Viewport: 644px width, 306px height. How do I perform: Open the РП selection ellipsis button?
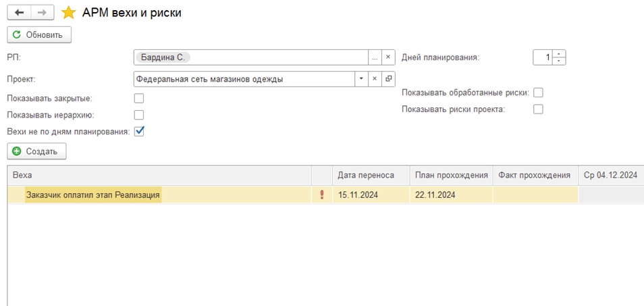[x=375, y=57]
